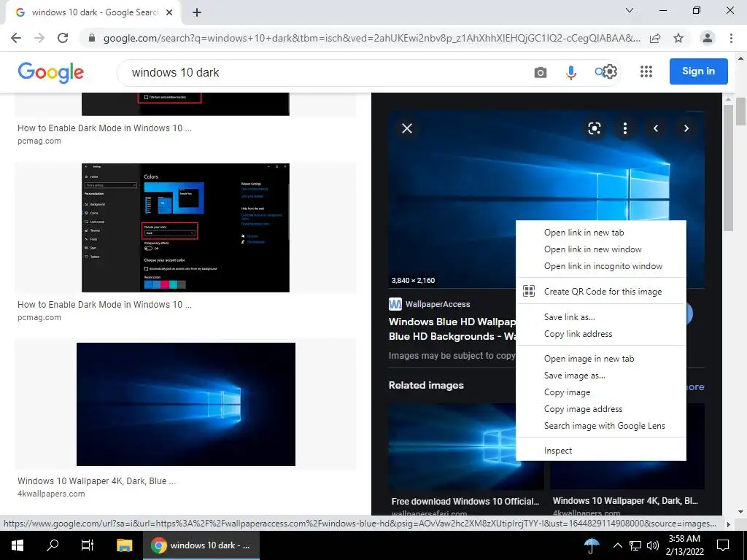
Task: Open WallpaperAccess source link
Action: [x=429, y=304]
